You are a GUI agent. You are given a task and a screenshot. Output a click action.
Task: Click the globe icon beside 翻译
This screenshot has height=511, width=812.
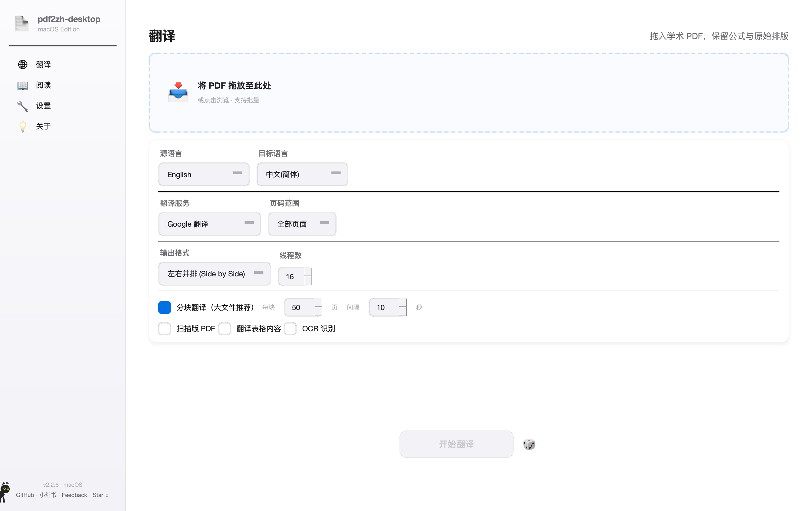click(23, 64)
